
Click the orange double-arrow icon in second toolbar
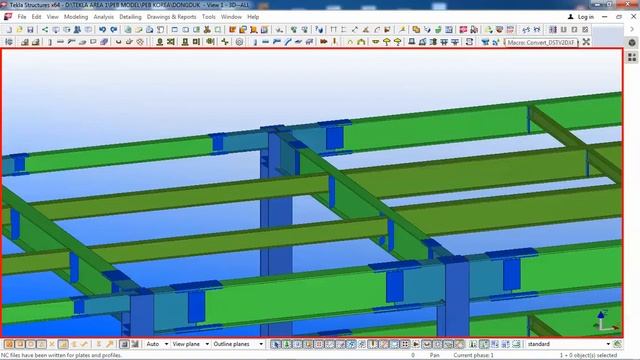pos(324,42)
